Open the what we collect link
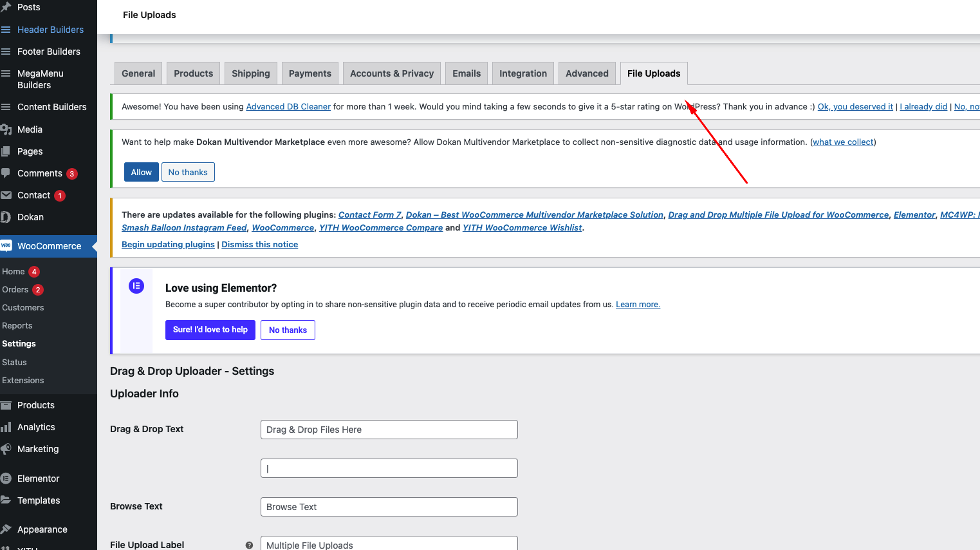 click(843, 142)
